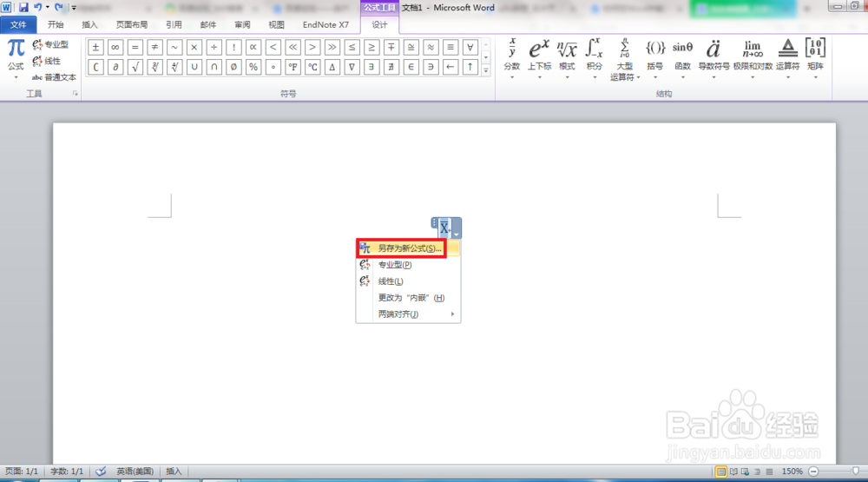Insert the proportional-to symbol

click(x=253, y=48)
